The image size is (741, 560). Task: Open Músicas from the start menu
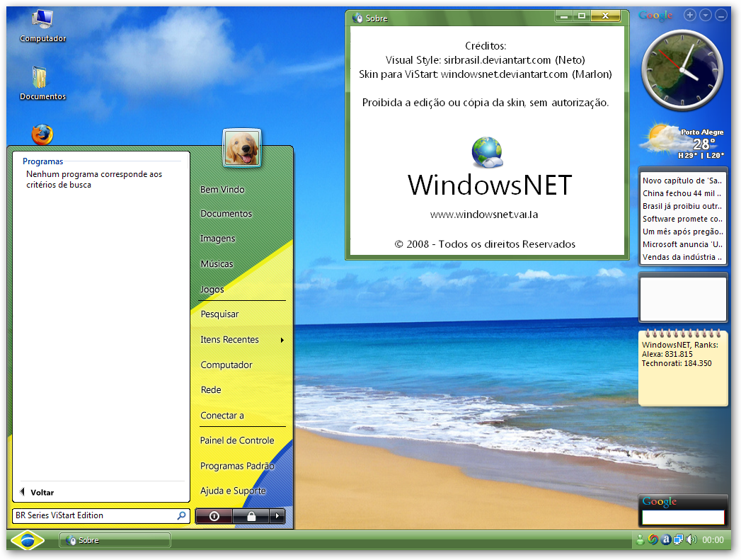[217, 263]
